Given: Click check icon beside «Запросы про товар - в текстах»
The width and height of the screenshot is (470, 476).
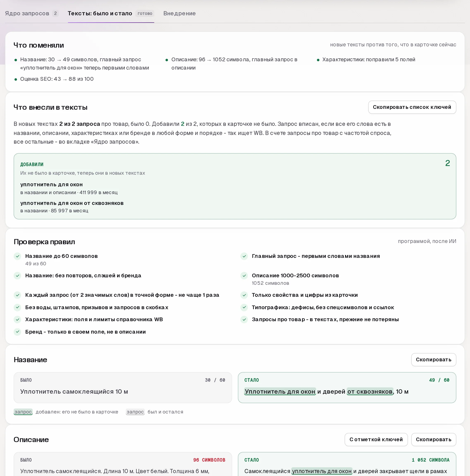Looking at the screenshot, I should pos(244,320).
